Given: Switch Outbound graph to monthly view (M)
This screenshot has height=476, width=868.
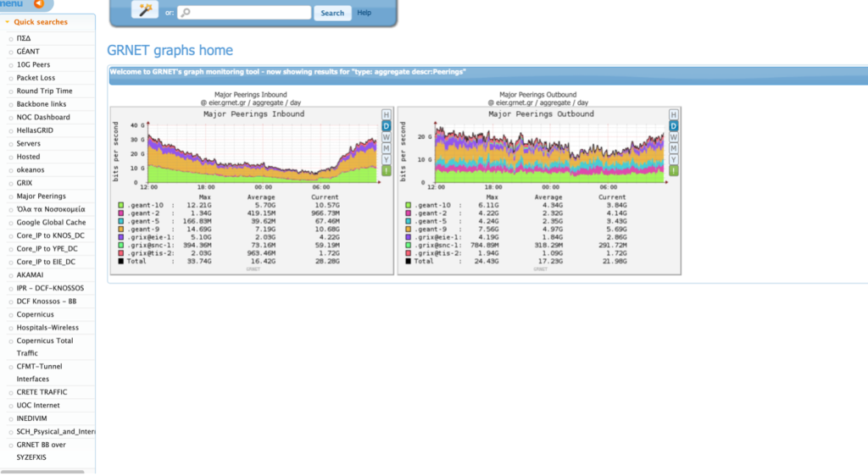Looking at the screenshot, I should (x=674, y=148).
